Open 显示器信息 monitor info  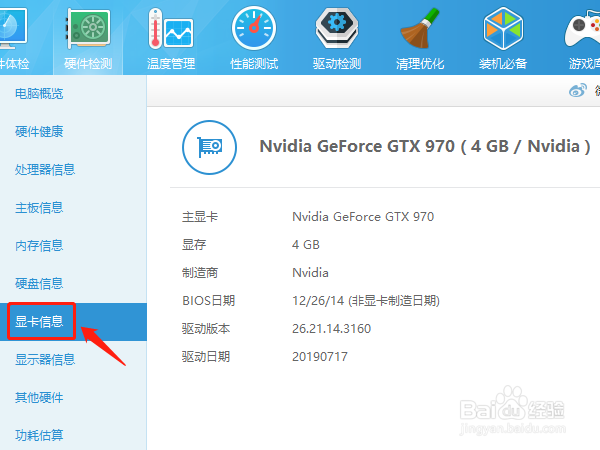45,360
